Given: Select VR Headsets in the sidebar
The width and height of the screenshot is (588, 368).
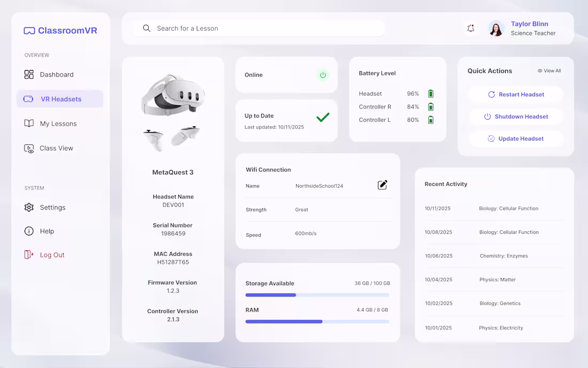Looking at the screenshot, I should pyautogui.click(x=60, y=99).
